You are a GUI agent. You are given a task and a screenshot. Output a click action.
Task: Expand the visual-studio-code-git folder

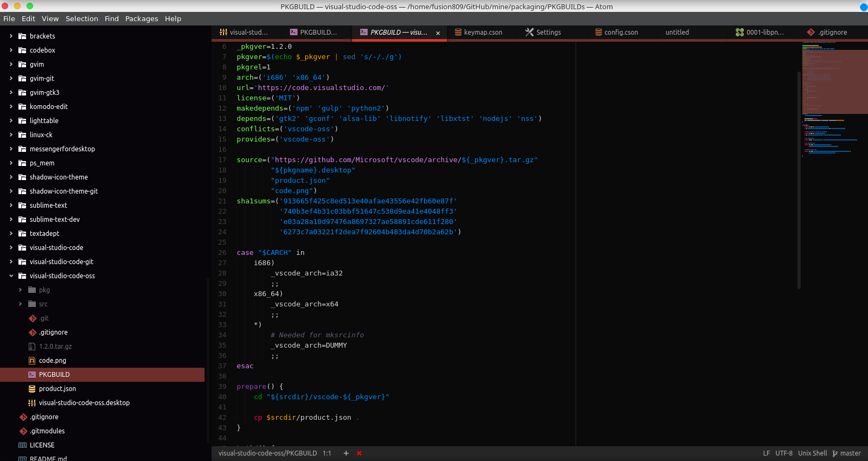pos(11,262)
